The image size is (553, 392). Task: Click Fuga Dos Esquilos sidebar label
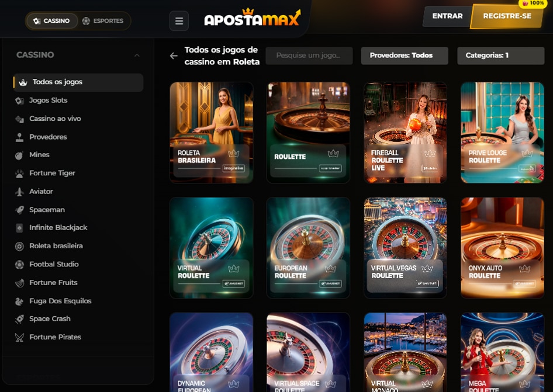[60, 301]
